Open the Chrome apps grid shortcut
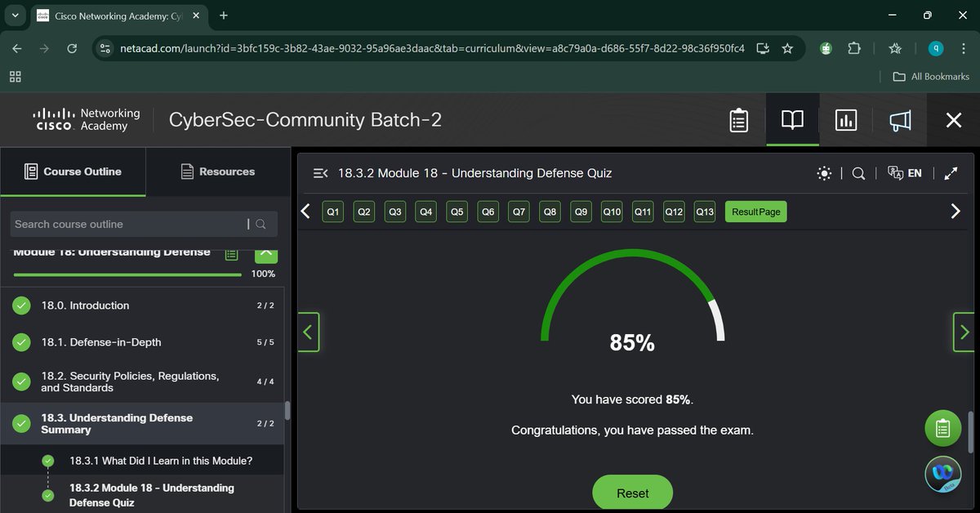 (x=15, y=76)
